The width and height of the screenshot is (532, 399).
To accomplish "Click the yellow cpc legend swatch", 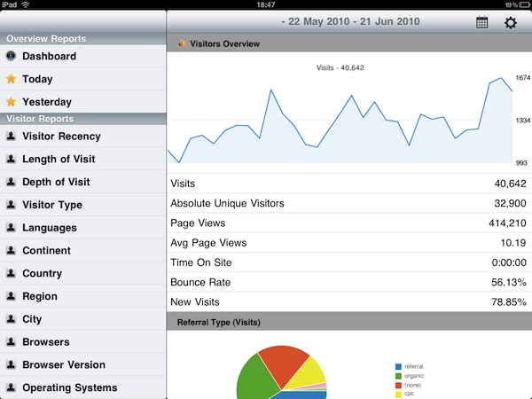I will pyautogui.click(x=398, y=395).
